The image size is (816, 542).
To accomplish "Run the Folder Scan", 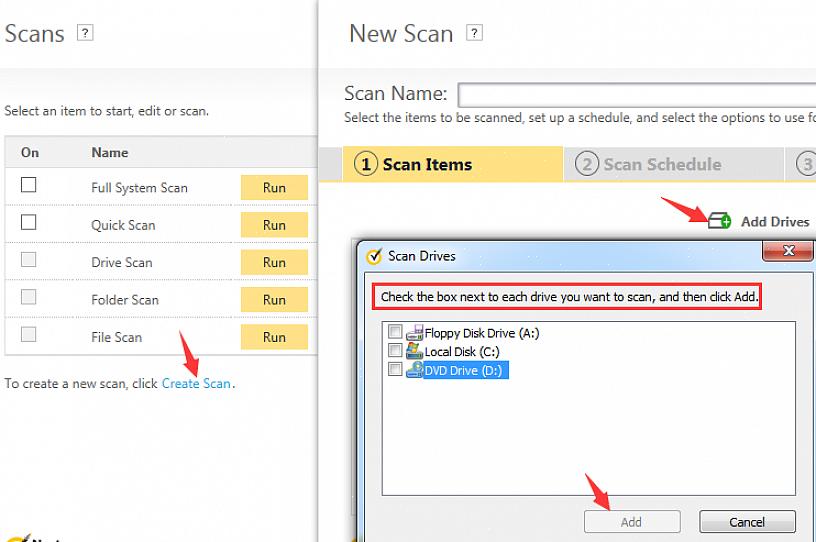I will tap(274, 299).
